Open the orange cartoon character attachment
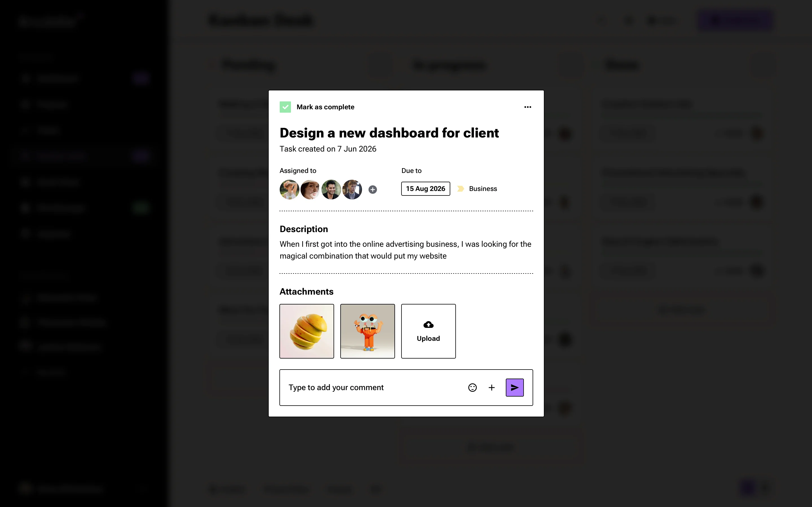Image resolution: width=812 pixels, height=507 pixels. [x=367, y=331]
